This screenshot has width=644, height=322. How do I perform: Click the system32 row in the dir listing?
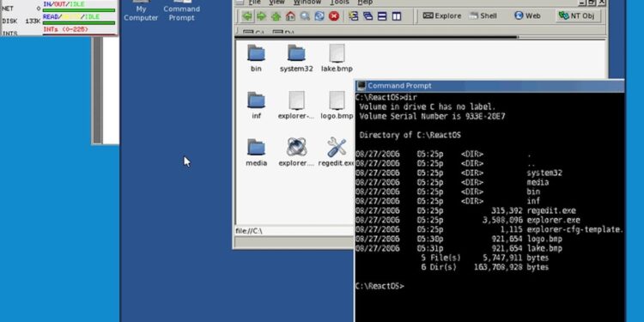459,173
